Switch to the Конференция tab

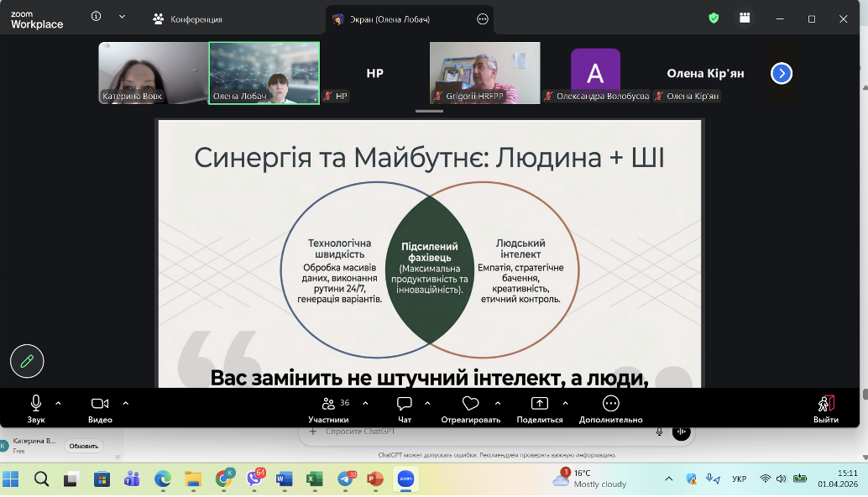pyautogui.click(x=187, y=19)
